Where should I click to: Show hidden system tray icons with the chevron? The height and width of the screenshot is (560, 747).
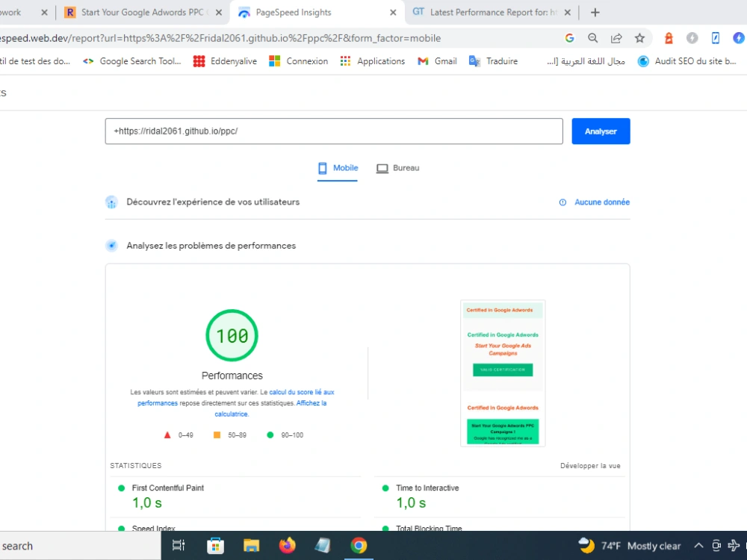[698, 546]
